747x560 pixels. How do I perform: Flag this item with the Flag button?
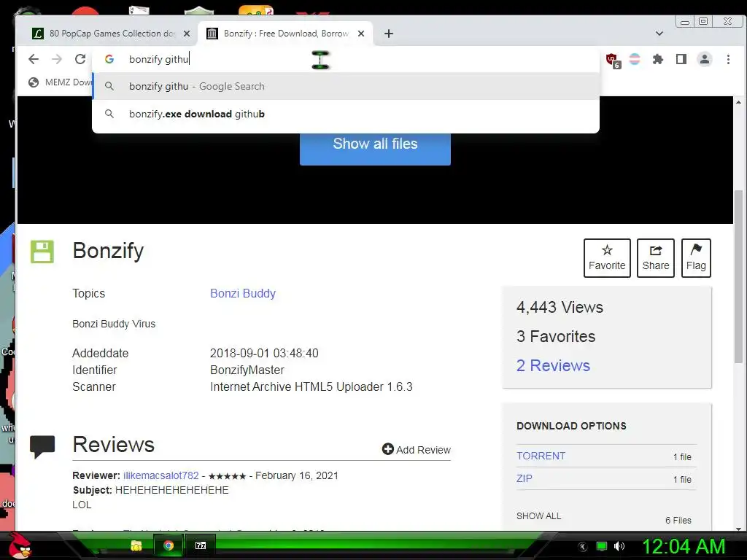tap(696, 258)
